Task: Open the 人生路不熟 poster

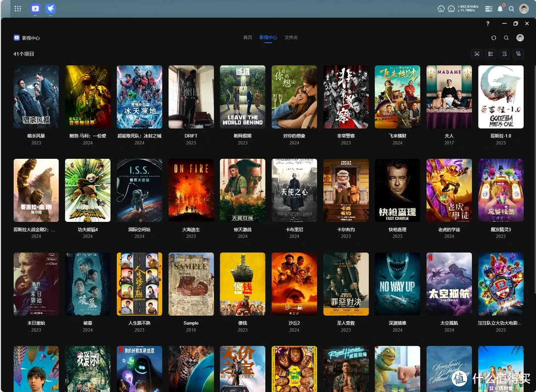Action: (x=139, y=284)
